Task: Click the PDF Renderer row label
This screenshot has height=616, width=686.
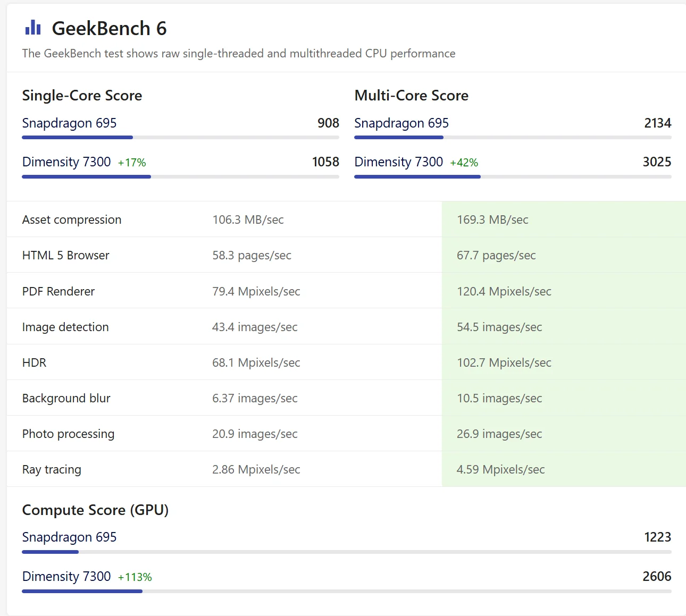Action: pyautogui.click(x=58, y=292)
